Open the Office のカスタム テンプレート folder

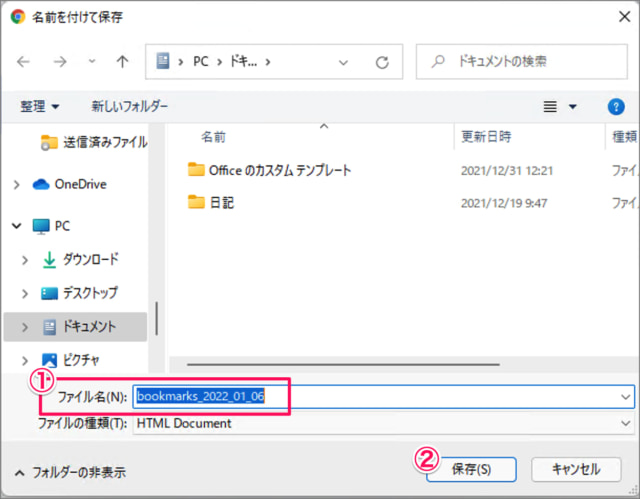pos(280,170)
